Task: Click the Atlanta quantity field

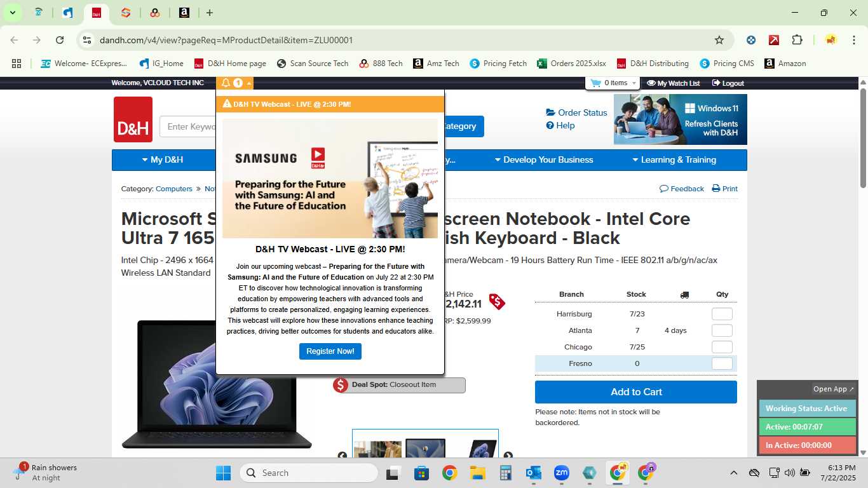Action: coord(722,330)
